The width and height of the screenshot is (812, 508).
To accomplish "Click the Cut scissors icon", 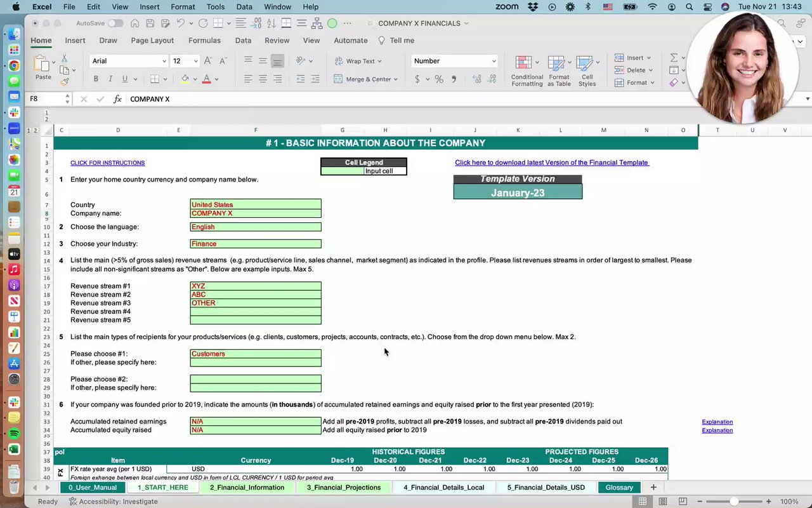I will pos(64,58).
